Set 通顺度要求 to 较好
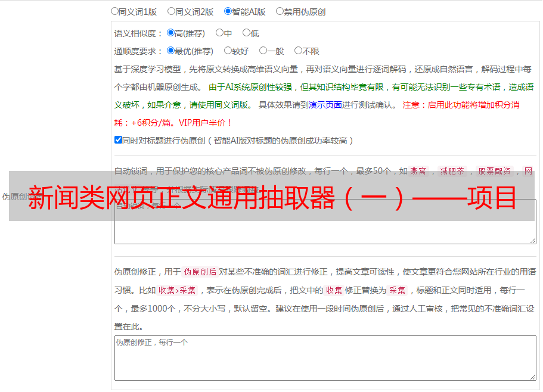Screen dimensions: 543x392 pos(228,51)
